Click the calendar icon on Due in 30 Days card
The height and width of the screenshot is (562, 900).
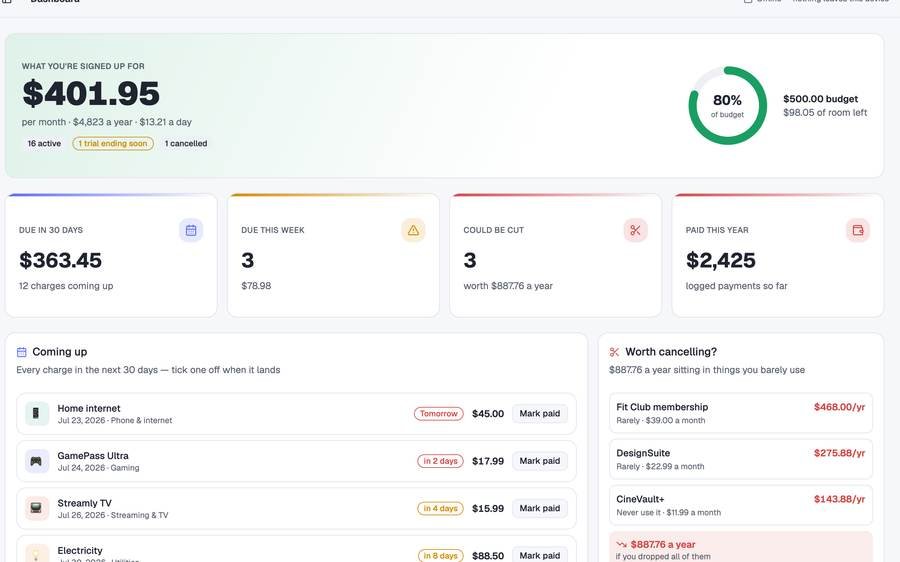click(191, 230)
